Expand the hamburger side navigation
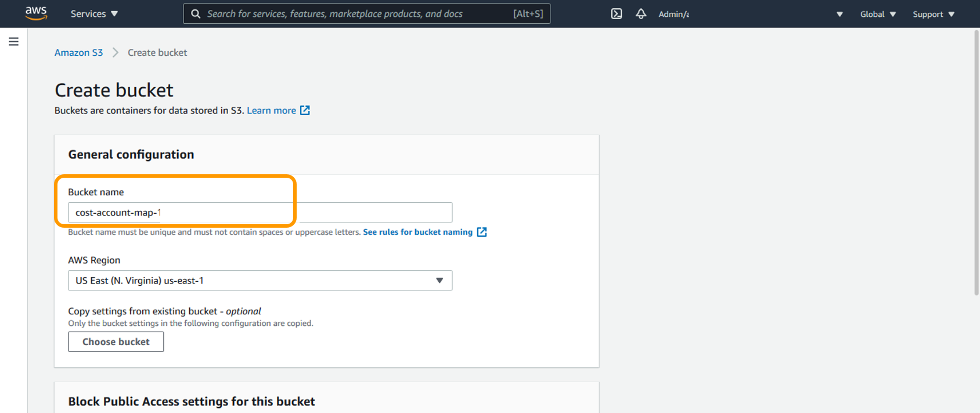This screenshot has width=980, height=413. [x=13, y=42]
